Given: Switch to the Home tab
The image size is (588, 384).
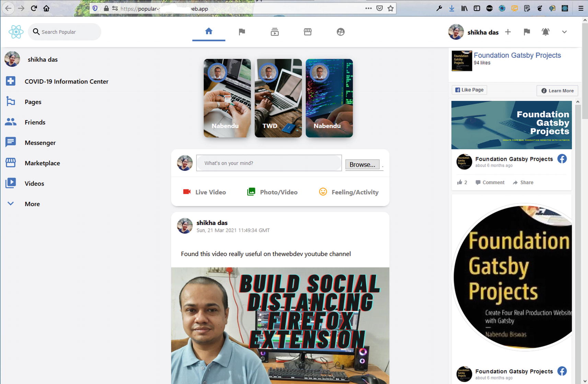Looking at the screenshot, I should coord(209,32).
